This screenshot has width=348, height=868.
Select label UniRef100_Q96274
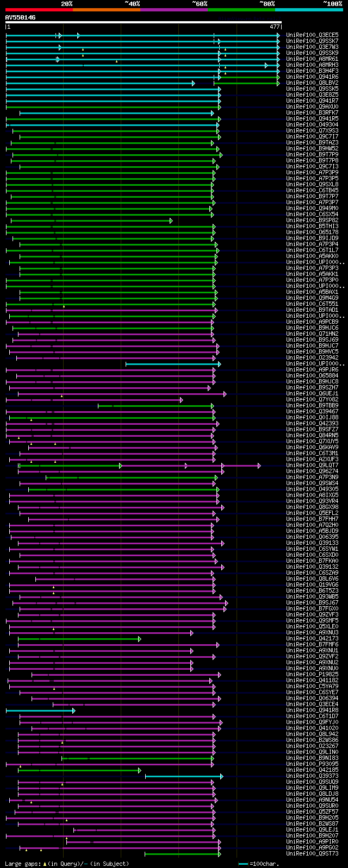tap(312, 471)
